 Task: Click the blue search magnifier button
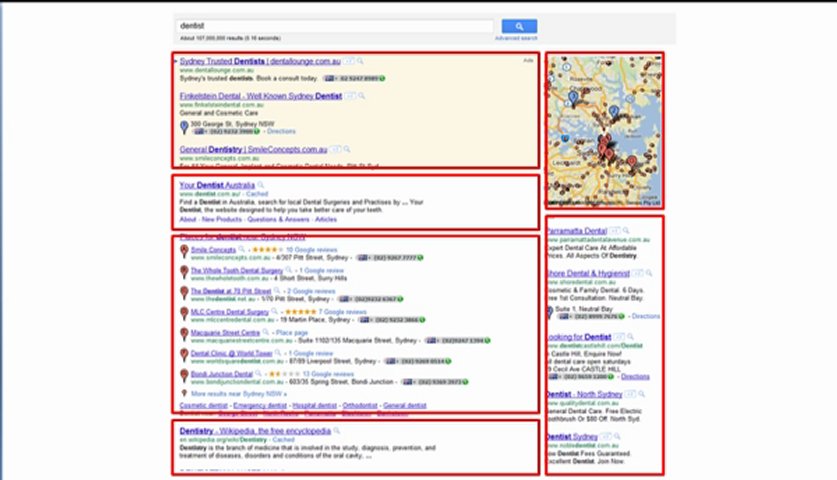coord(519,26)
